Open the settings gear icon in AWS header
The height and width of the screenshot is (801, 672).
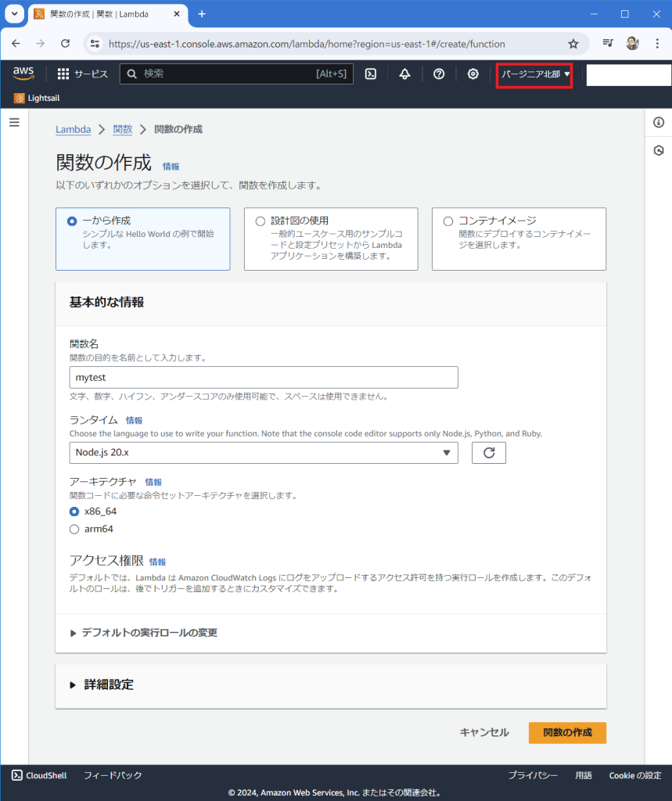point(473,74)
